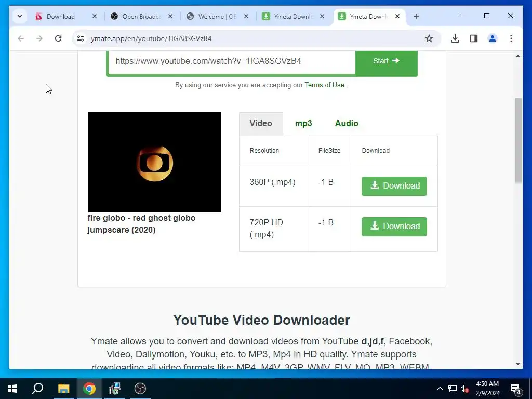
Task: Open Chrome downloads icon
Action: click(x=455, y=38)
